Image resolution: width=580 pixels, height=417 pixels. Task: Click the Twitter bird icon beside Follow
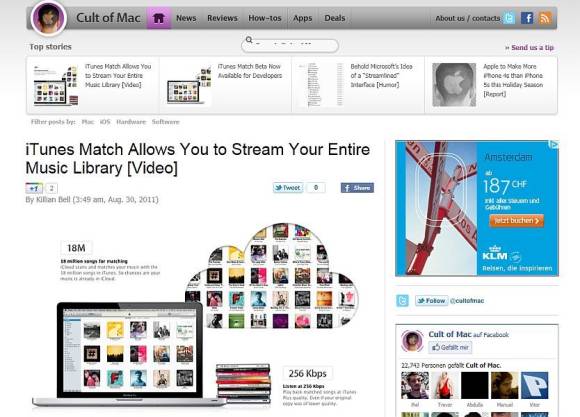[x=402, y=300]
